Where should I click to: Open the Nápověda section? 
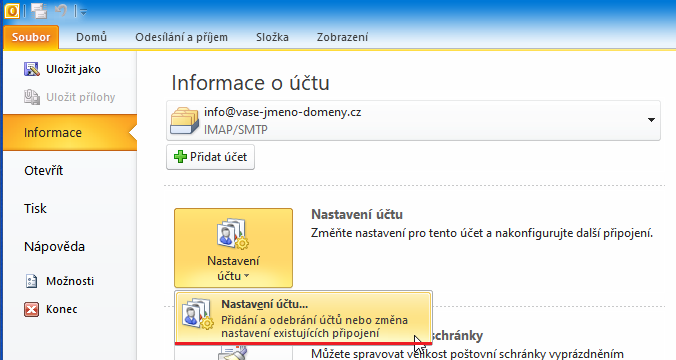[x=54, y=247]
